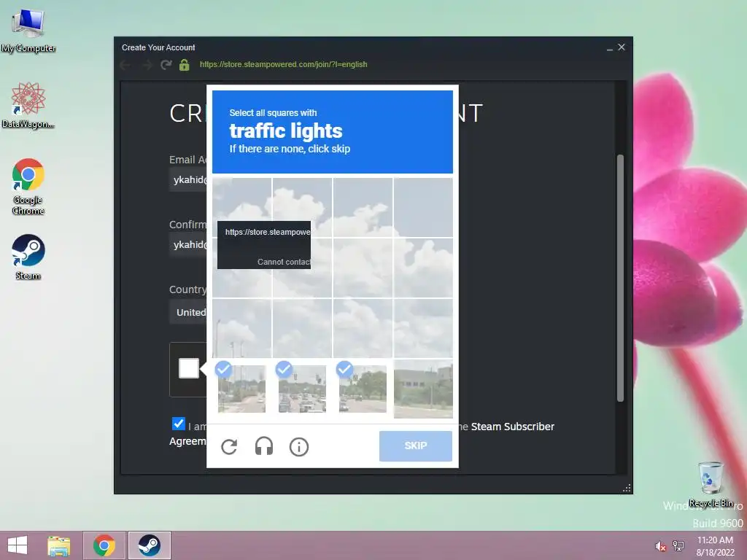This screenshot has height=560, width=747.
Task: Click the Email Address input field
Action: 188,180
